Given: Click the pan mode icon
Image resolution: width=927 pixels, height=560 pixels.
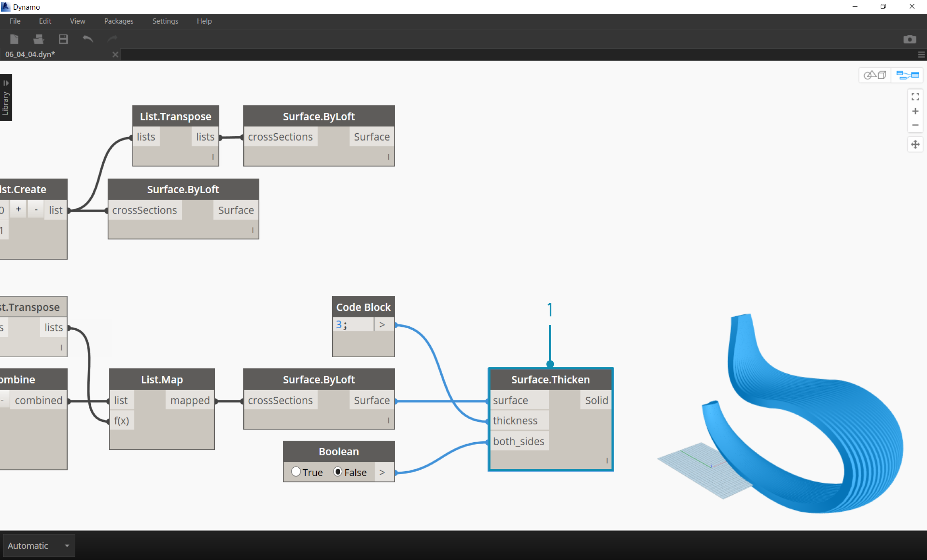Looking at the screenshot, I should click(915, 144).
